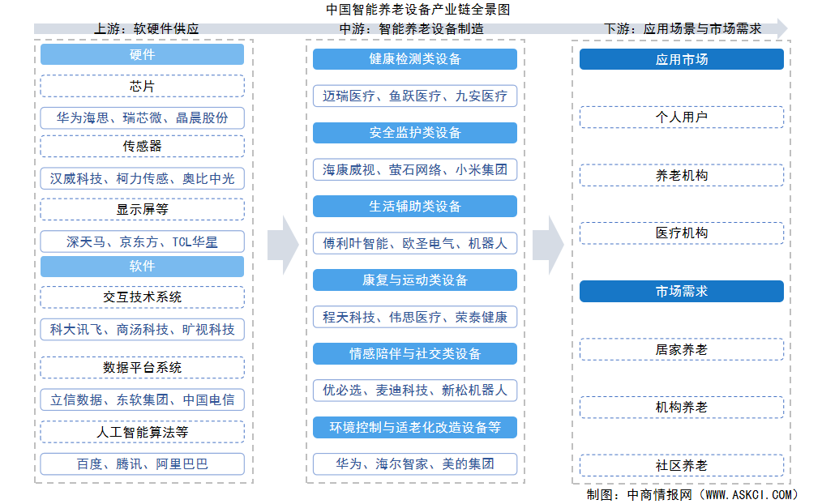
Task: Click the 华为海思、瑞芯微、晶晨股份 company box
Action: coord(142,117)
